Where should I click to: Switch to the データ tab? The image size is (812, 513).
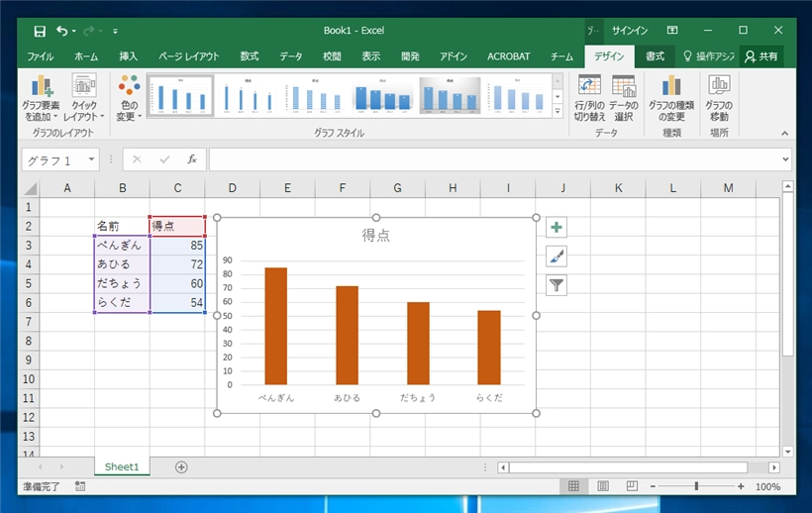[290, 56]
